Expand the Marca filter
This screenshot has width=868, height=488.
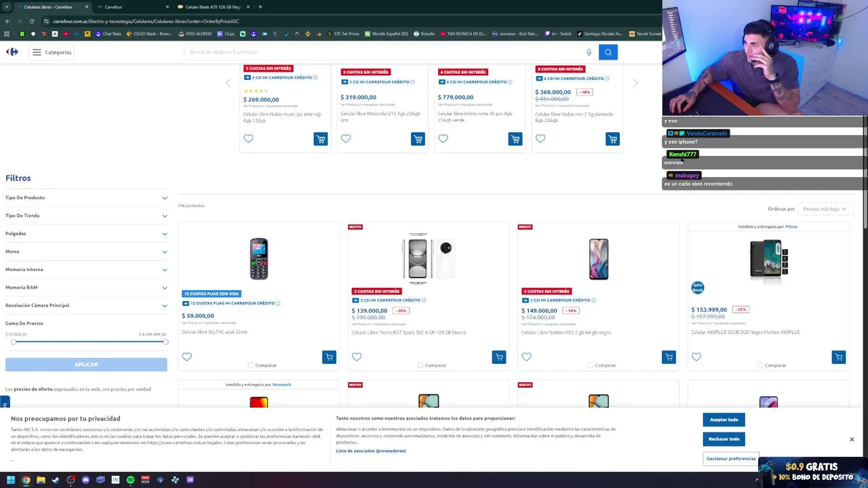tap(86, 251)
